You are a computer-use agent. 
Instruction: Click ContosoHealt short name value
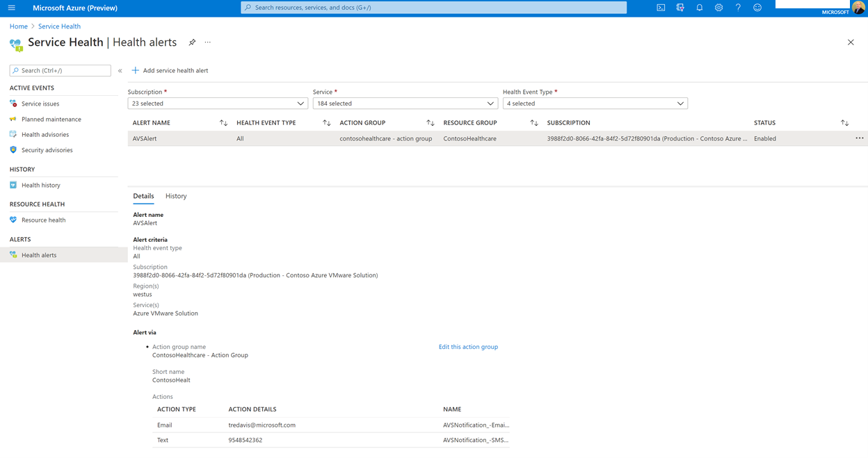(x=171, y=380)
